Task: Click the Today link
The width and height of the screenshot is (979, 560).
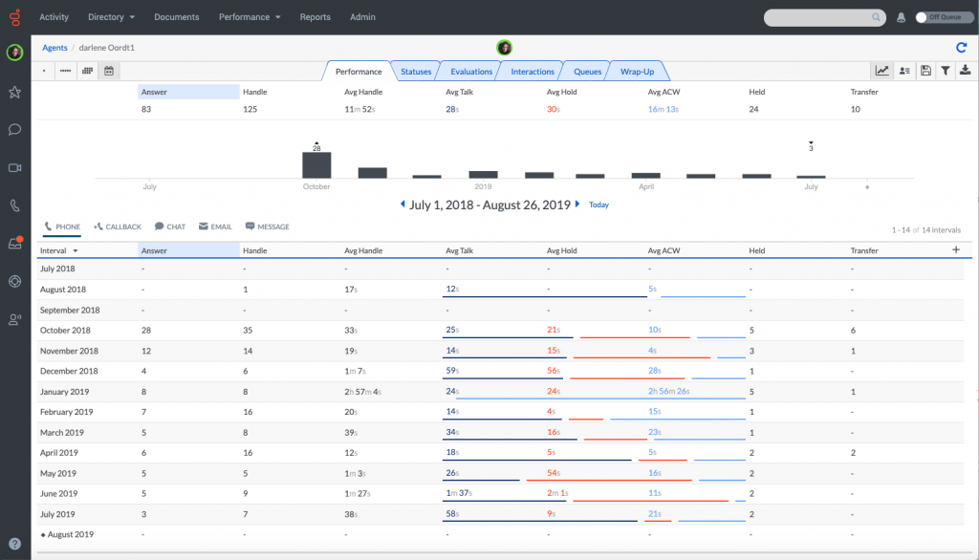Action: (598, 204)
